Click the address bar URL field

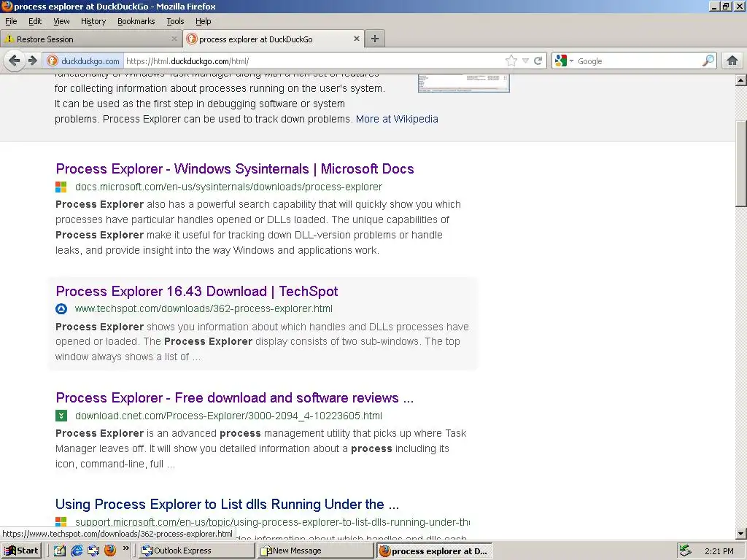coord(314,61)
